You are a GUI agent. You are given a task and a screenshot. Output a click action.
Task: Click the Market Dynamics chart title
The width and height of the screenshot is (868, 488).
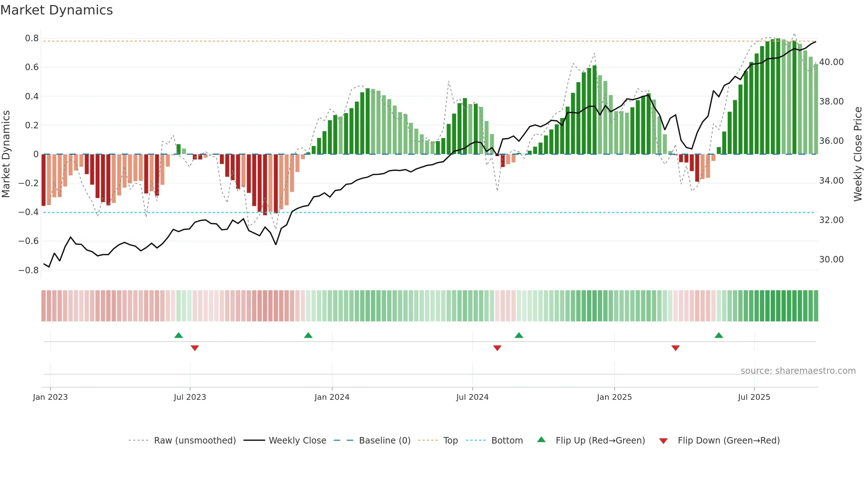coord(56,10)
